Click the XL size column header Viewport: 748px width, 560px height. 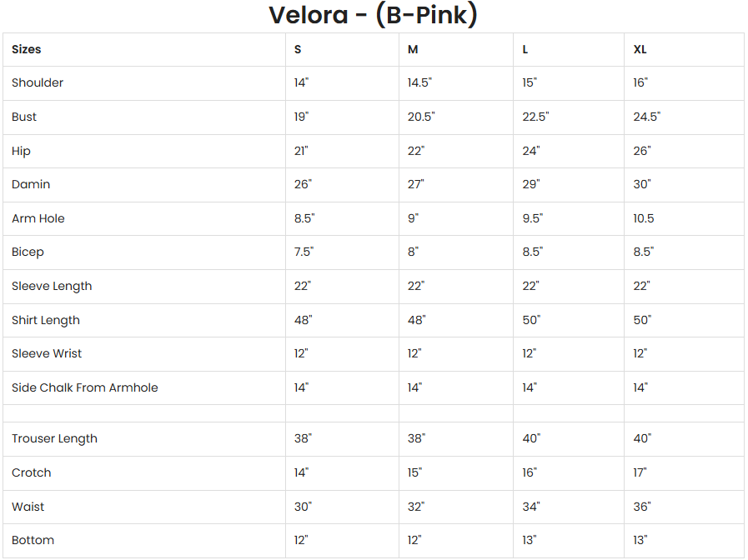pos(640,49)
